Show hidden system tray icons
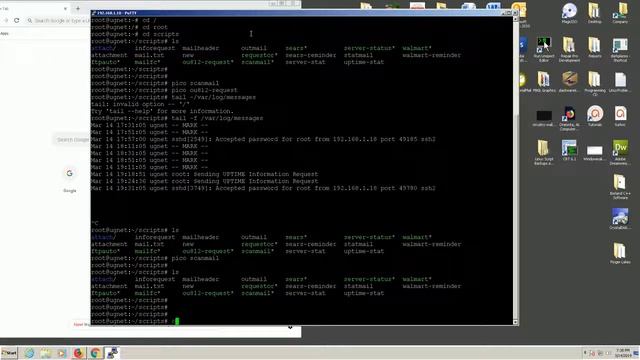The width and height of the screenshot is (640, 360). pyautogui.click(x=585, y=353)
